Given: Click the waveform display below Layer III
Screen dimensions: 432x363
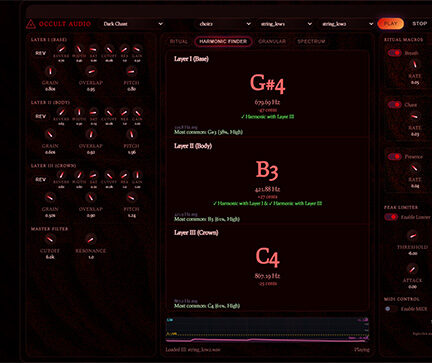Looking at the screenshot, I should 267,329.
